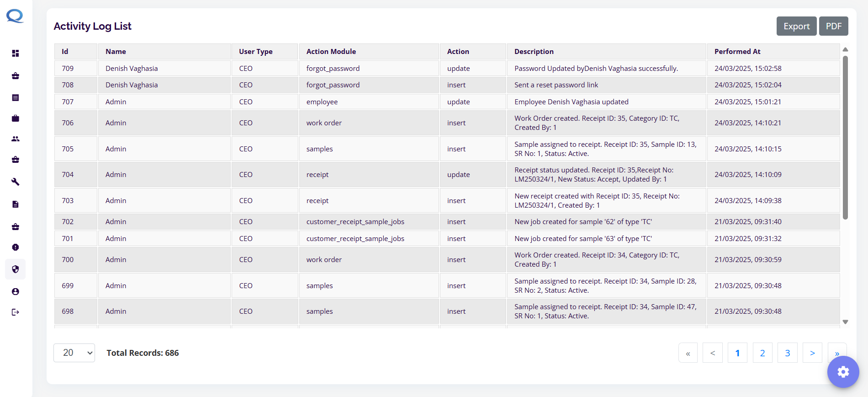Click the PDF button
This screenshot has height=397, width=868.
pos(833,26)
